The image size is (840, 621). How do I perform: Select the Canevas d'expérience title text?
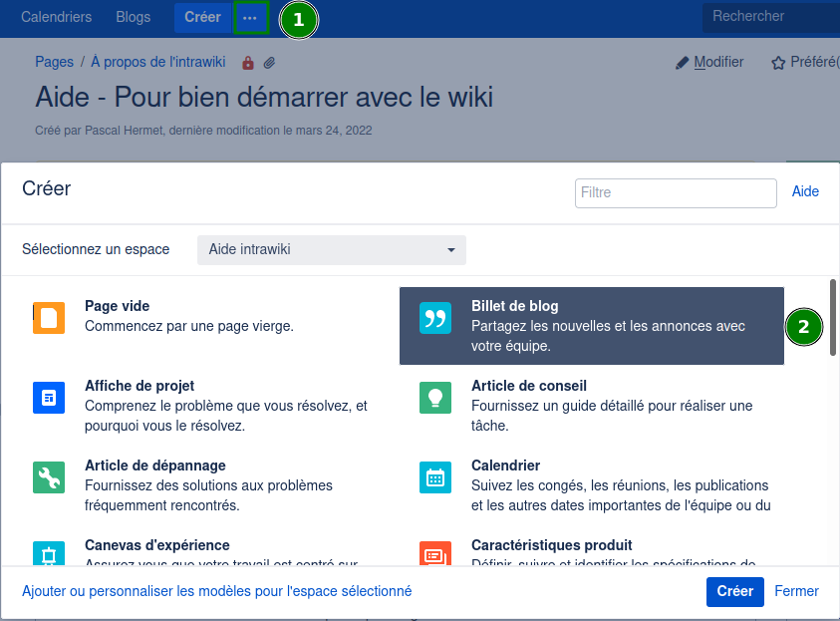click(157, 545)
